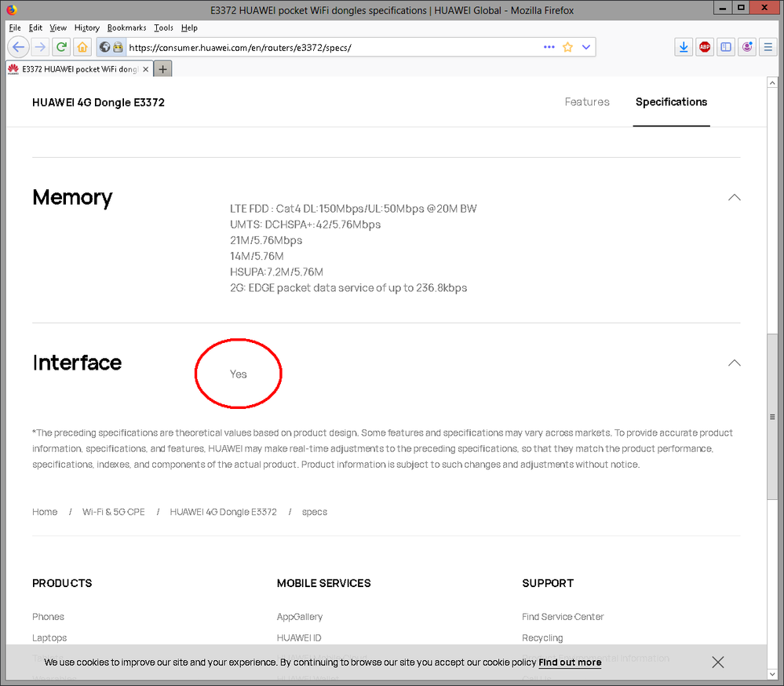Screen dimensions: 784x686
Task: View connection security lock info
Action: click(118, 48)
